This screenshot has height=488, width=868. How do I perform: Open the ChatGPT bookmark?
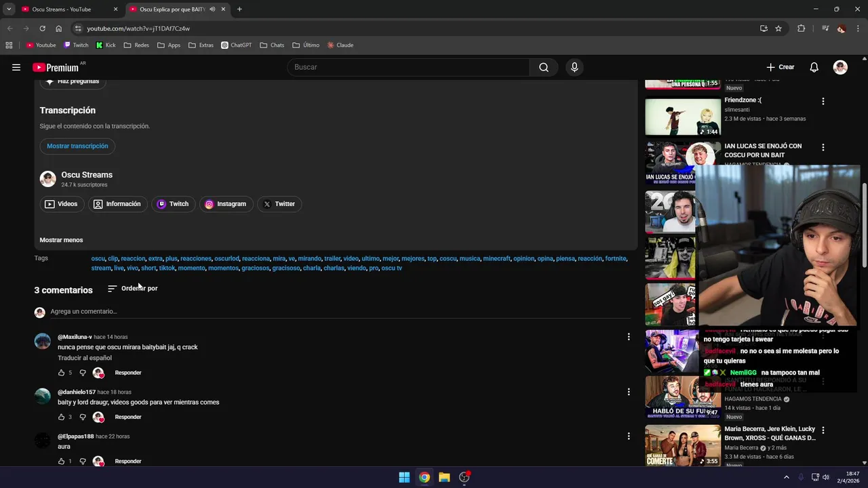click(x=236, y=45)
